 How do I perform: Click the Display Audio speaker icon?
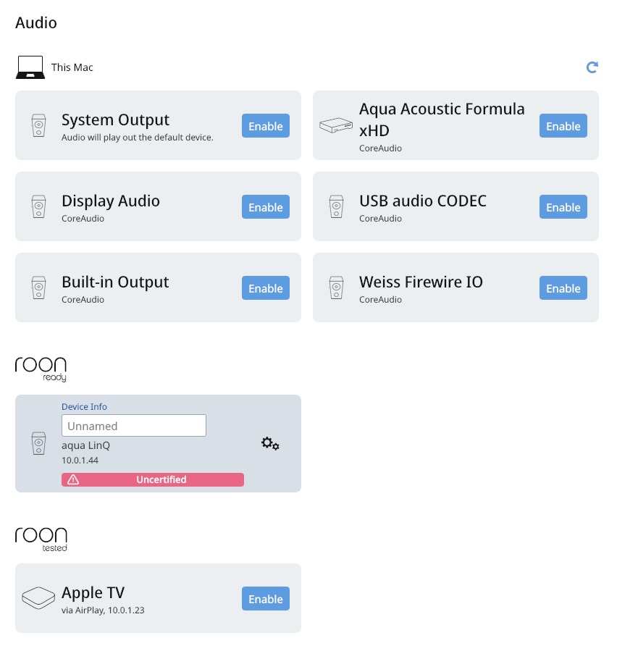tap(38, 206)
